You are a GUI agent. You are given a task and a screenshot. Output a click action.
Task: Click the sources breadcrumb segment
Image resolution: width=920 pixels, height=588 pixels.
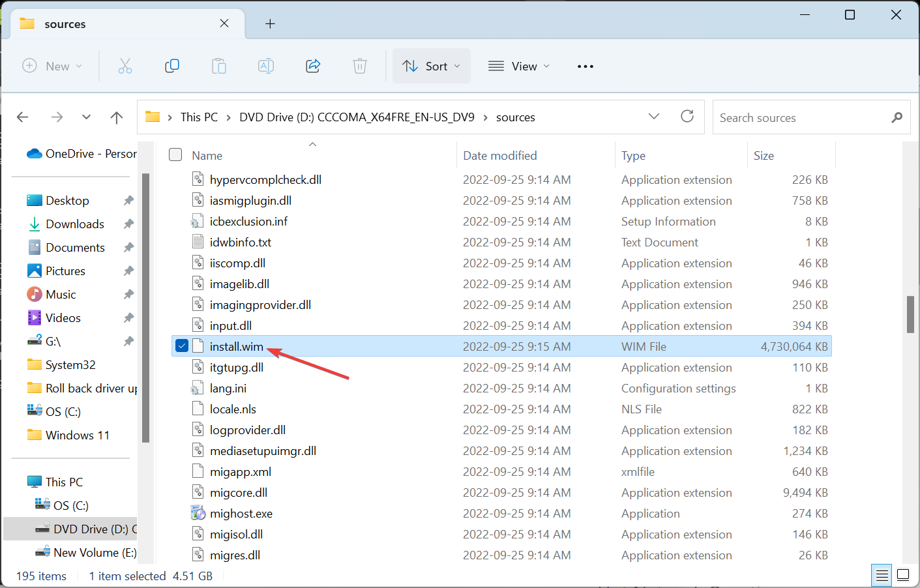(516, 117)
